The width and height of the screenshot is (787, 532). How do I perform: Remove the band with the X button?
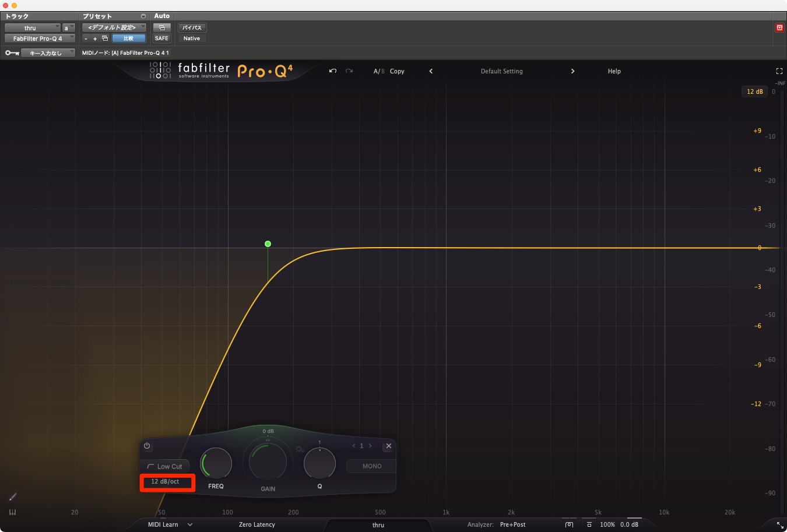point(388,446)
